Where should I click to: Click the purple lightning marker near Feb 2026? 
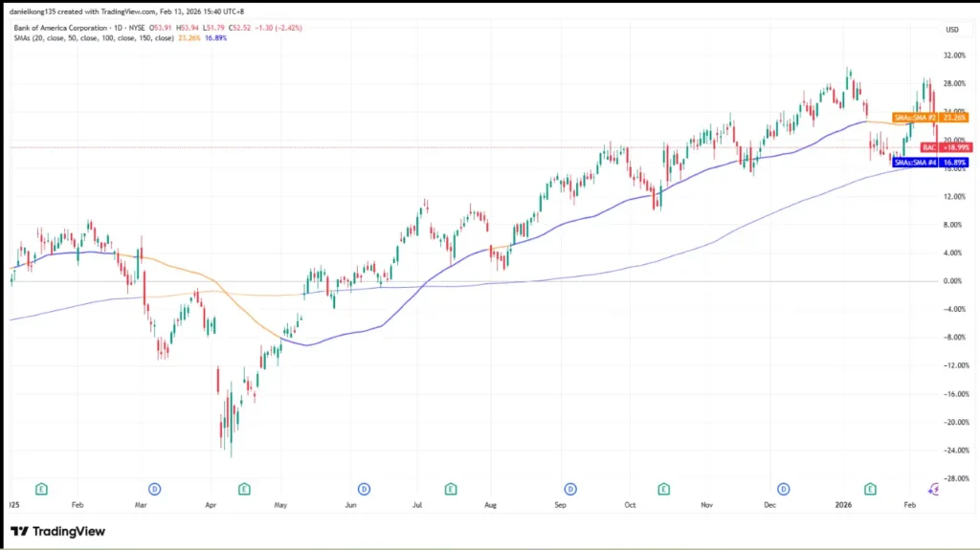coord(934,490)
